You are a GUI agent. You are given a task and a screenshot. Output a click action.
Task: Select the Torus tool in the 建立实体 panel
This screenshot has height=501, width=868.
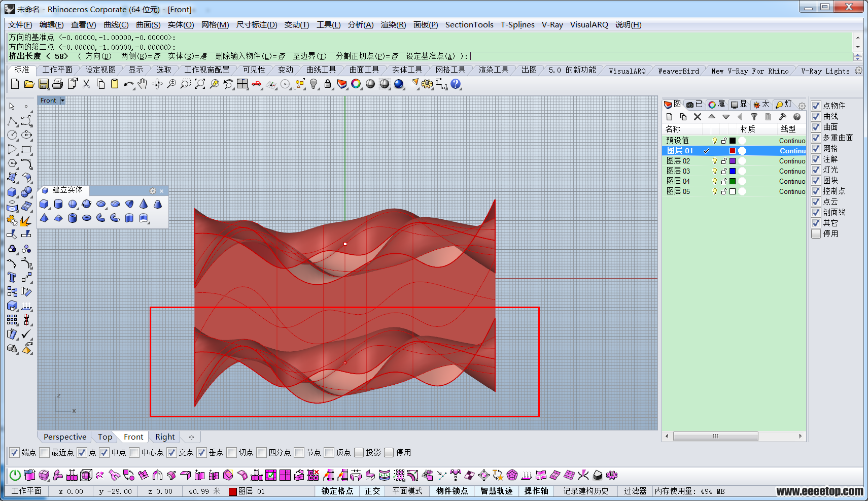pyautogui.click(x=87, y=218)
